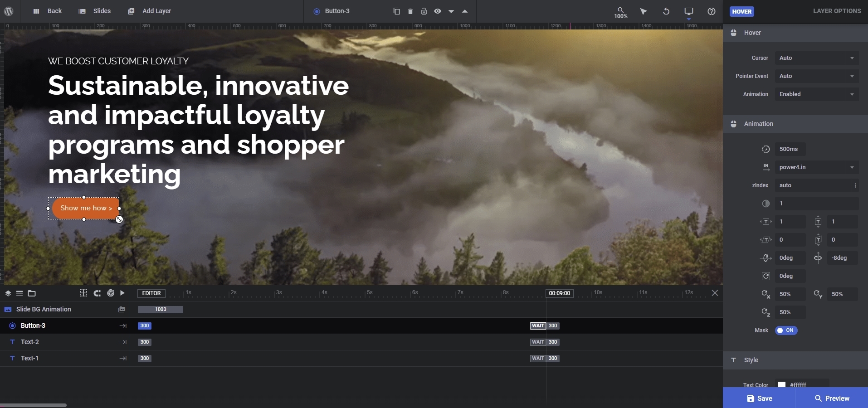Screen dimensions: 868x408
Task: Edit the opacity value field
Action: point(817,204)
